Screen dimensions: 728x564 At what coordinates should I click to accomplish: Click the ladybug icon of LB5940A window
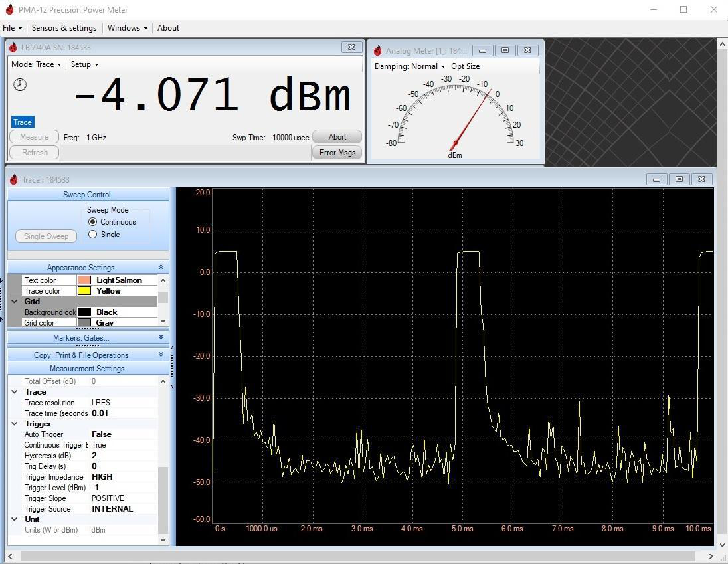13,47
